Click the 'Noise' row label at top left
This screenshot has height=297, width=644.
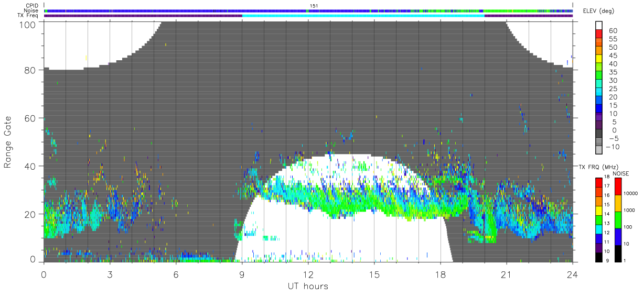(31, 10)
